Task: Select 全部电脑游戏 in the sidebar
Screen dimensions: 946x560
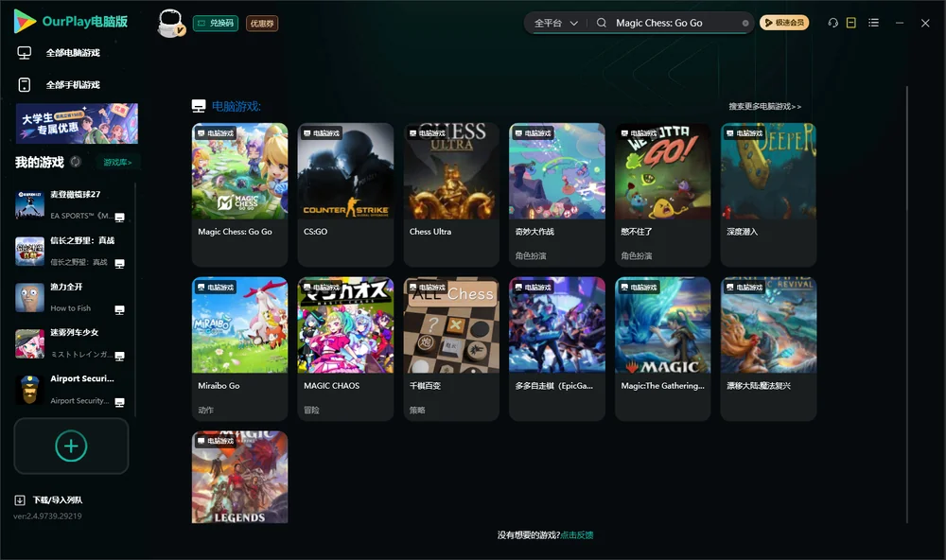Action: pyautogui.click(x=74, y=53)
